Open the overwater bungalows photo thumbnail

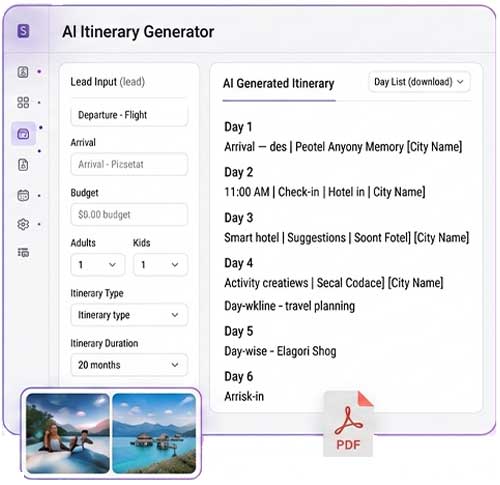coord(154,433)
